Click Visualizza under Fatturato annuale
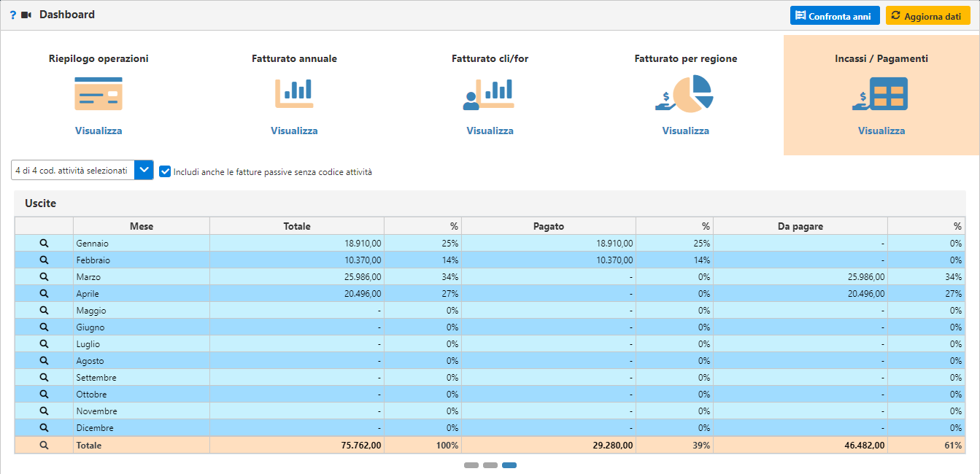The image size is (980, 474). click(x=294, y=131)
